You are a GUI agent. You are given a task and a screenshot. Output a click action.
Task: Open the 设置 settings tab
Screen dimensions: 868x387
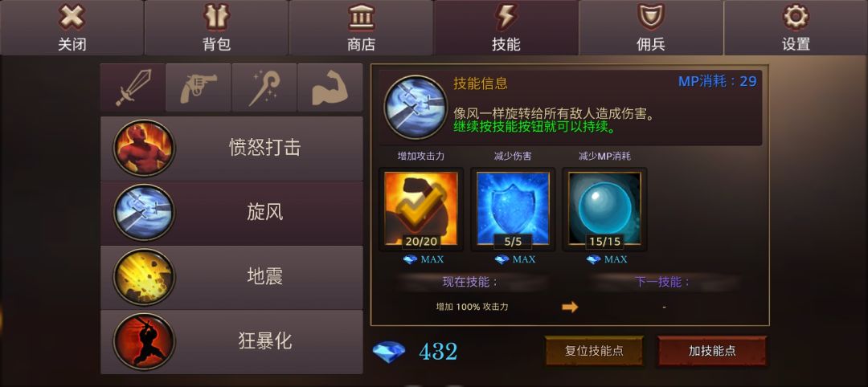796,27
